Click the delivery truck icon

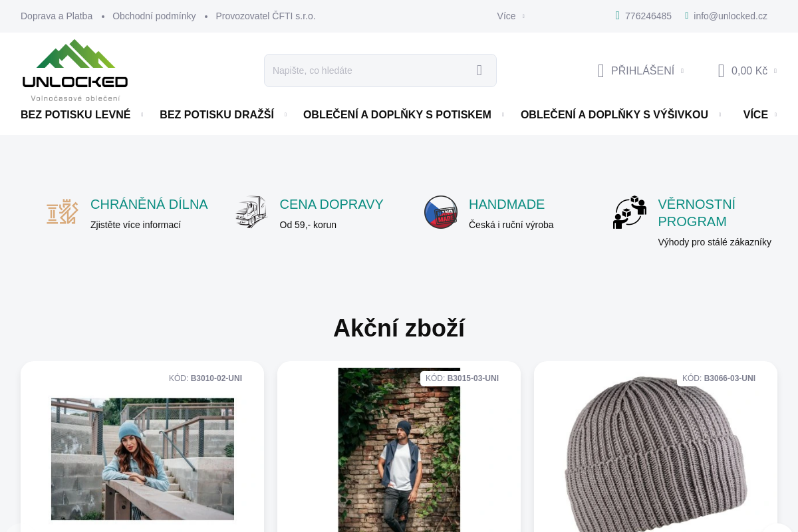[x=251, y=212]
